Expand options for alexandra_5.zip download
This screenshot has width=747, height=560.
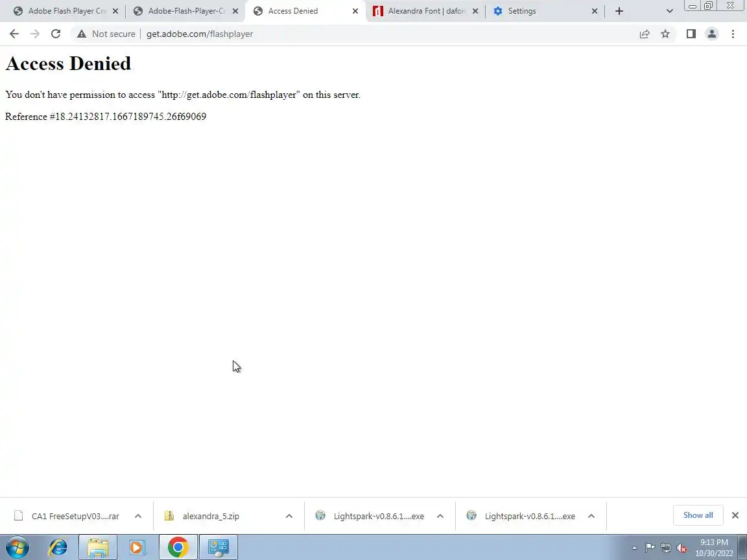289,516
